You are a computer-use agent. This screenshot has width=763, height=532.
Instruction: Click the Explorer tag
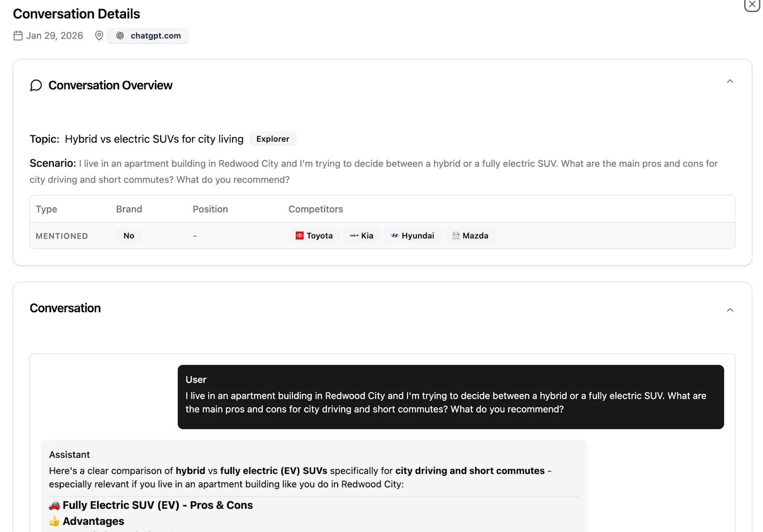[273, 139]
